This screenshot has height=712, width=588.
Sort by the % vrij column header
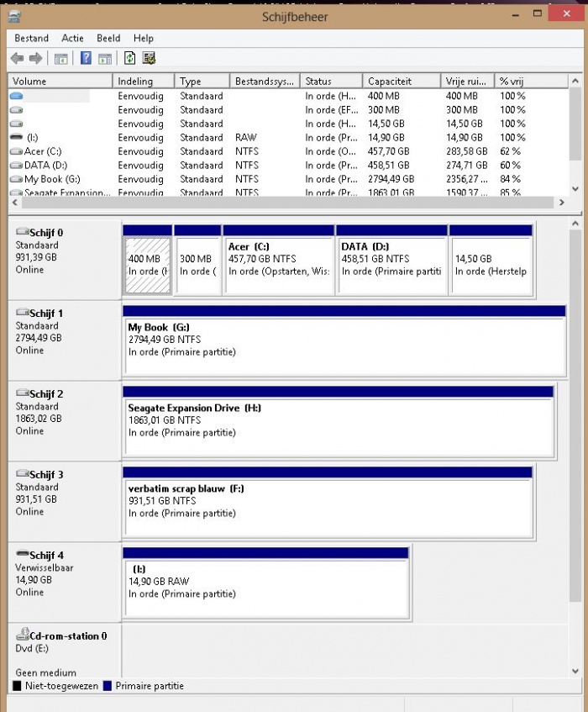(x=531, y=82)
